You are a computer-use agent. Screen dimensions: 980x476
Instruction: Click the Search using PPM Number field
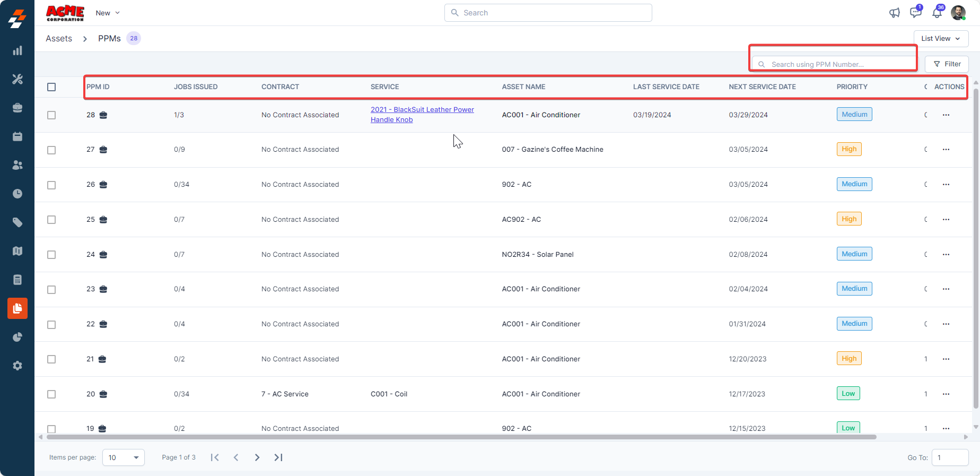pos(834,64)
